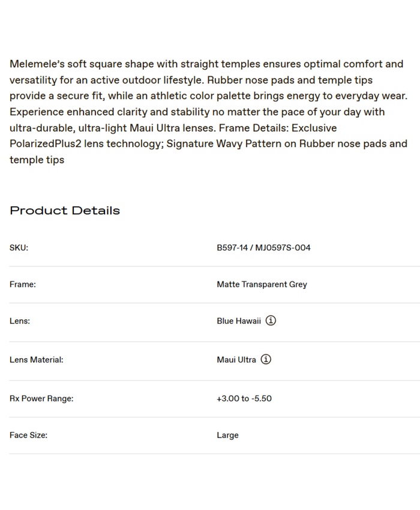The image size is (420, 510).
Task: Click the word Melemele's starting the description
Action: [x=37, y=64]
